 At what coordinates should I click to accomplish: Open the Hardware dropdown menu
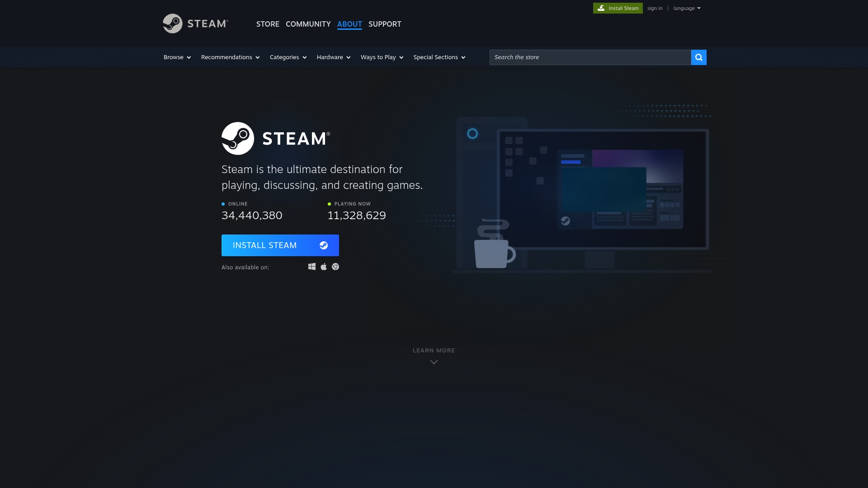[x=334, y=57]
